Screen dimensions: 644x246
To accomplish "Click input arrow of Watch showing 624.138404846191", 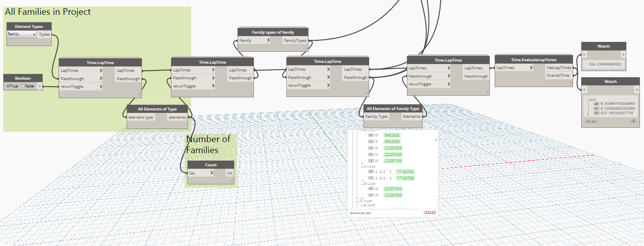I will pos(585,54).
